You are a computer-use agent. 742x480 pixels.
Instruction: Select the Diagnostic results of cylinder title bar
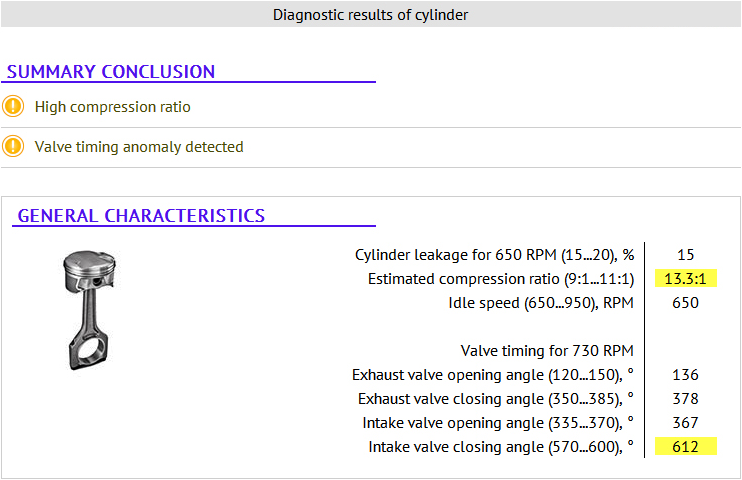(x=371, y=14)
